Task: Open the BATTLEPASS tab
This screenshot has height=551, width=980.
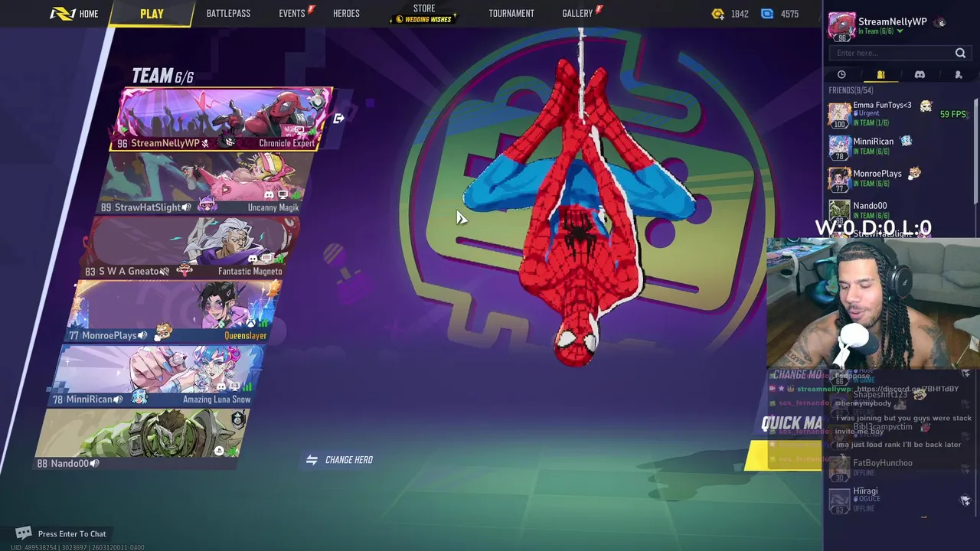Action: pyautogui.click(x=228, y=14)
